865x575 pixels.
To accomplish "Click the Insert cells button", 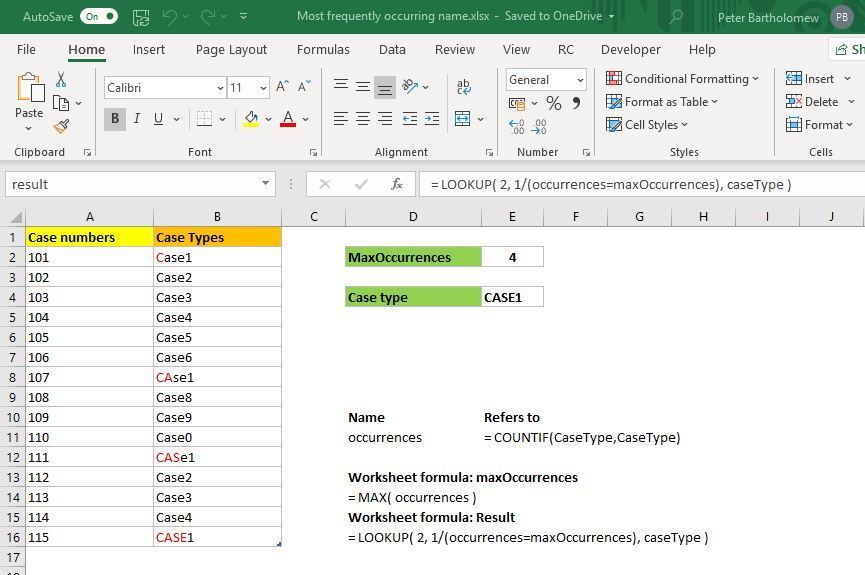I will click(x=810, y=79).
